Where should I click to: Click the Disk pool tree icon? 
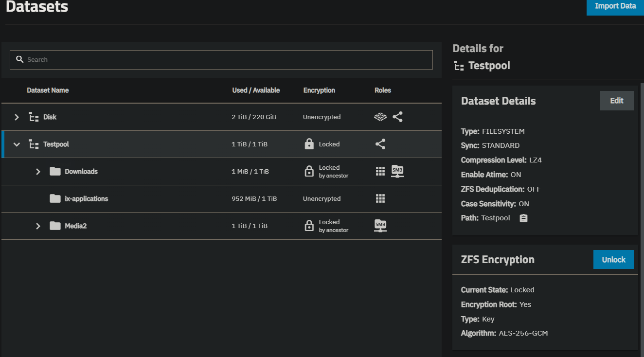[x=34, y=117]
